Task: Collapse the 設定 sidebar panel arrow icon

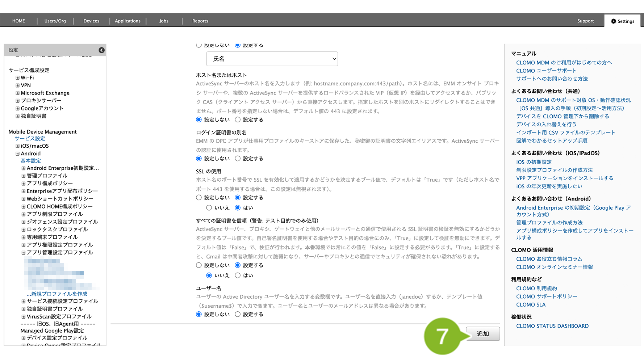Action: (x=101, y=50)
